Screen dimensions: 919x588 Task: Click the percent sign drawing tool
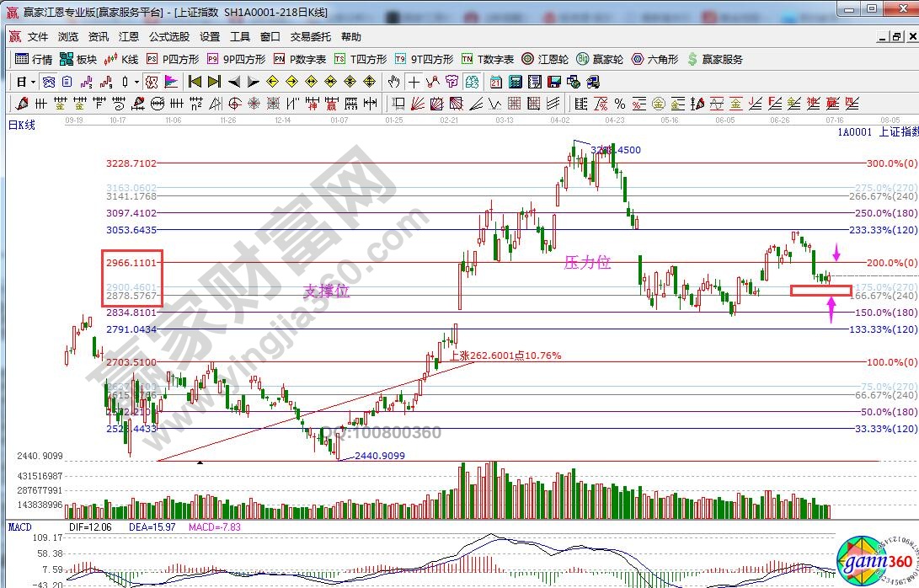pyautogui.click(x=619, y=104)
